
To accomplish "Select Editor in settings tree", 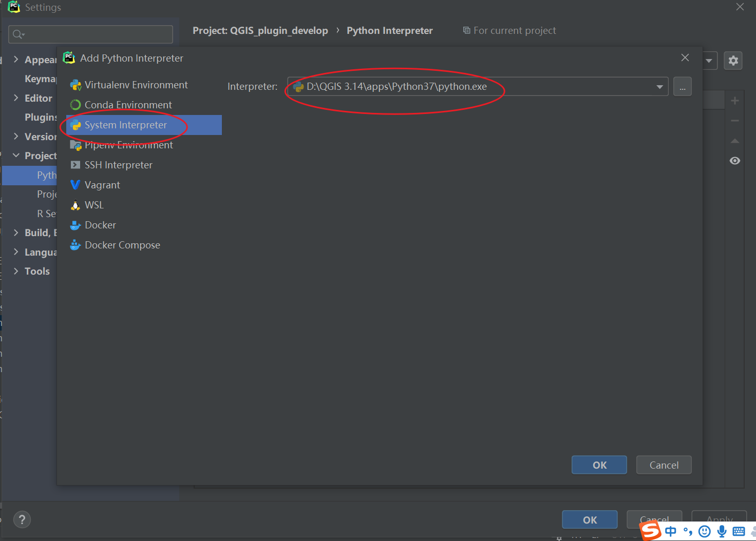I will (x=39, y=98).
